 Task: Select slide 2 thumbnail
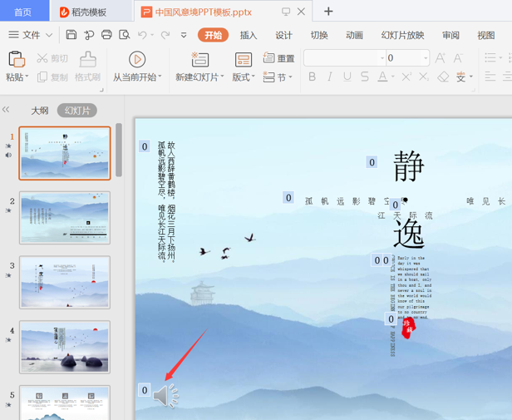[x=65, y=218]
